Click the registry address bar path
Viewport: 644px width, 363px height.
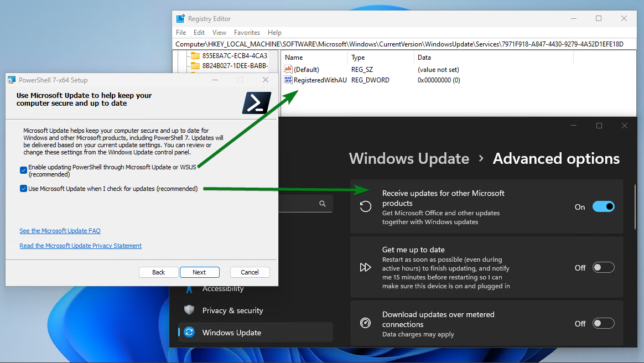404,44
